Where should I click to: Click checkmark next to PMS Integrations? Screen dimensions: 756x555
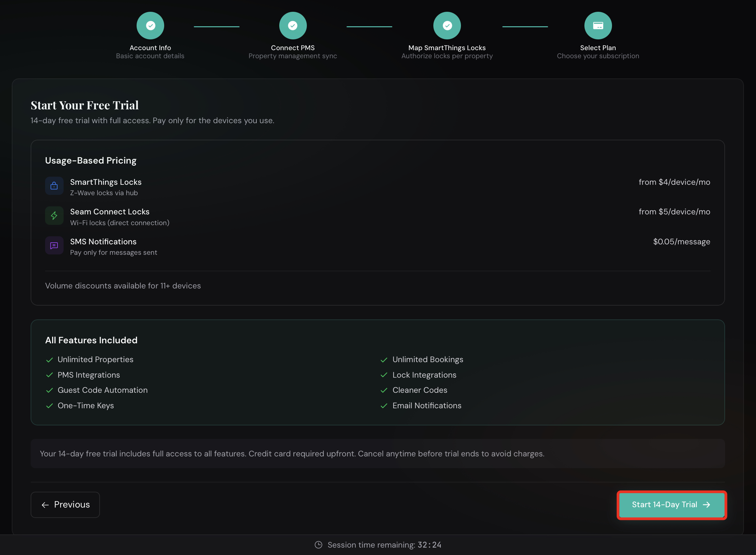[49, 375]
